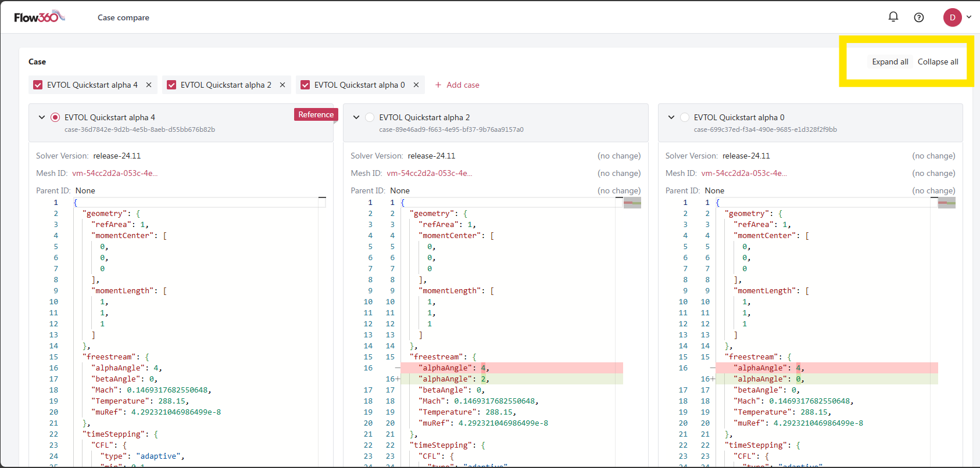Uncheck EVTOL Quickstart alpha 0 checkbox

pyautogui.click(x=305, y=85)
